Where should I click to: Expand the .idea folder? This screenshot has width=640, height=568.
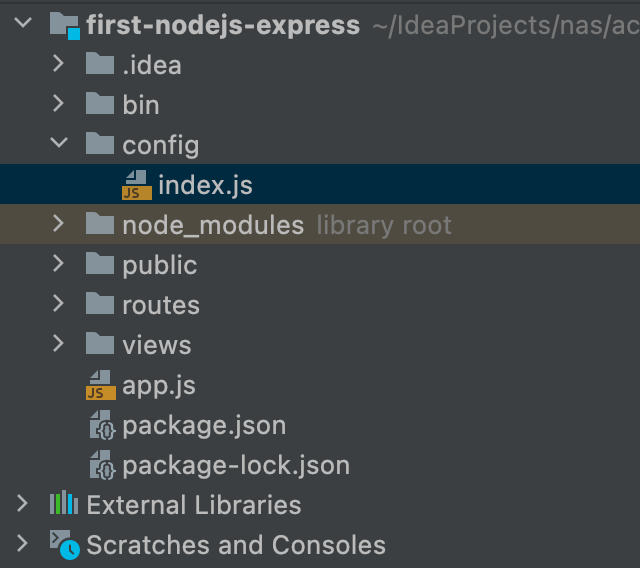coord(58,64)
